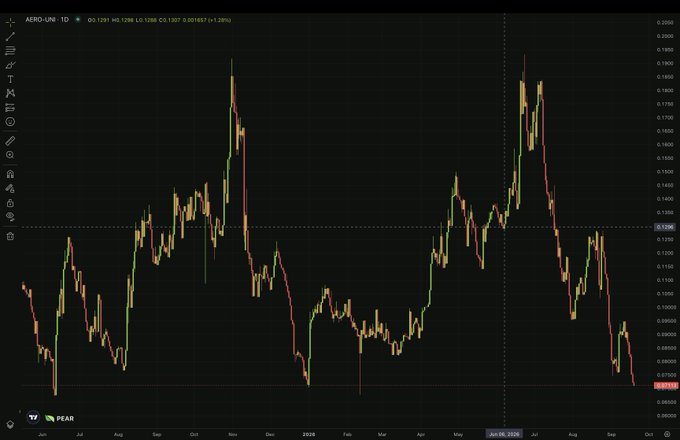
Task: Hide all drawings with the eye icon
Action: coord(10,217)
